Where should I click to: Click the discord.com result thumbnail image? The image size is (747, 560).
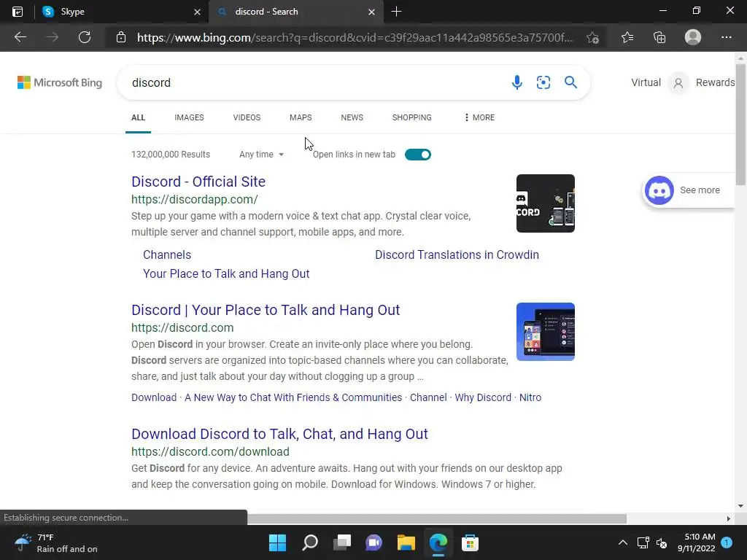point(546,332)
